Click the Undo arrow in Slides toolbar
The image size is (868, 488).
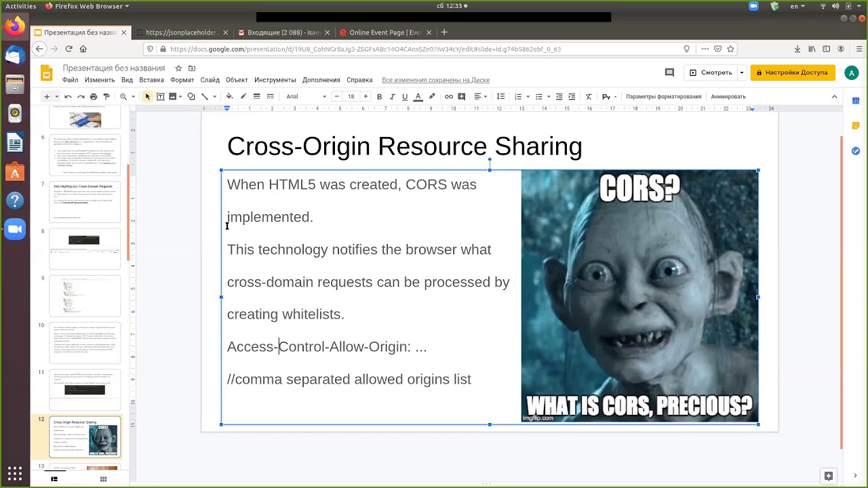click(68, 96)
